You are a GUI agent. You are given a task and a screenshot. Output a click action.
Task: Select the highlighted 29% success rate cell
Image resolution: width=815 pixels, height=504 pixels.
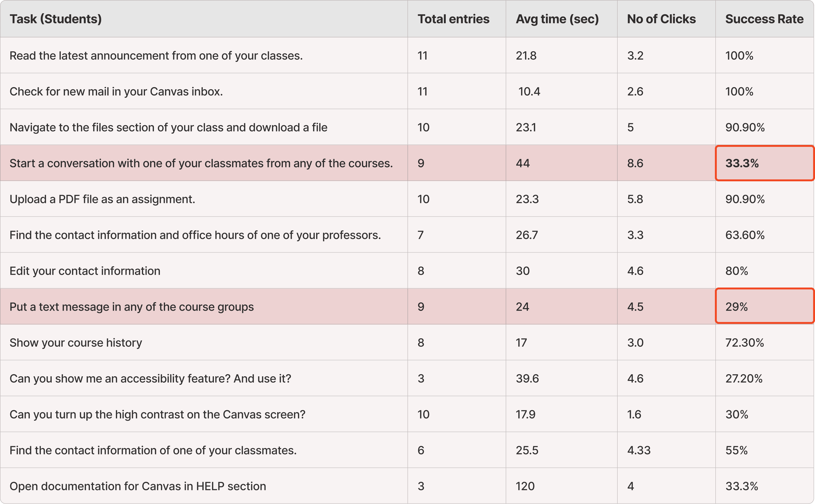coord(764,306)
